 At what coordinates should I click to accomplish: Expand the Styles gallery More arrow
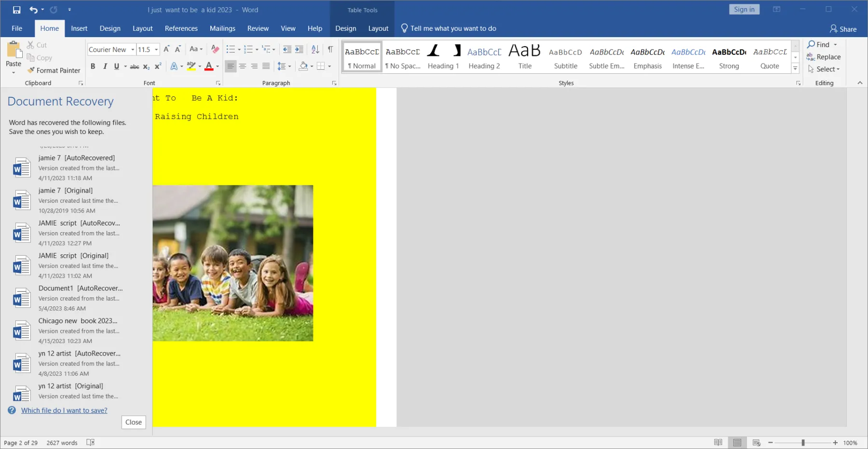coord(795,69)
